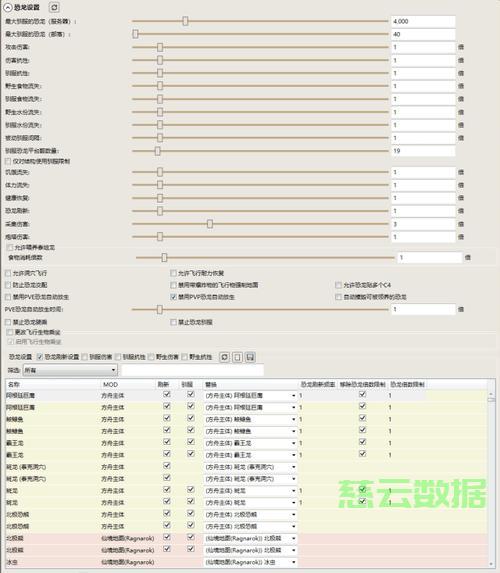Enable the 禁止恐龙驯服 checkbox
This screenshot has height=573, width=500.
pyautogui.click(x=174, y=322)
